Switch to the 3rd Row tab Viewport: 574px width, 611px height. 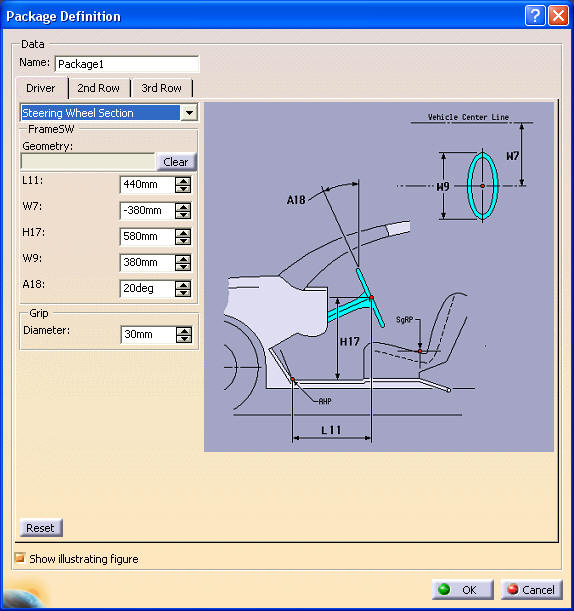coord(161,88)
